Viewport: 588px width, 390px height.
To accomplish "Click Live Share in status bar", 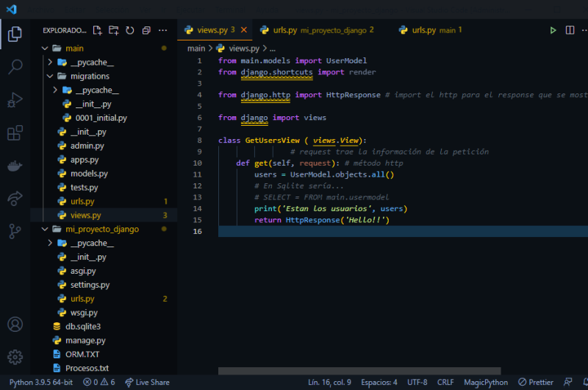I will coord(147,382).
